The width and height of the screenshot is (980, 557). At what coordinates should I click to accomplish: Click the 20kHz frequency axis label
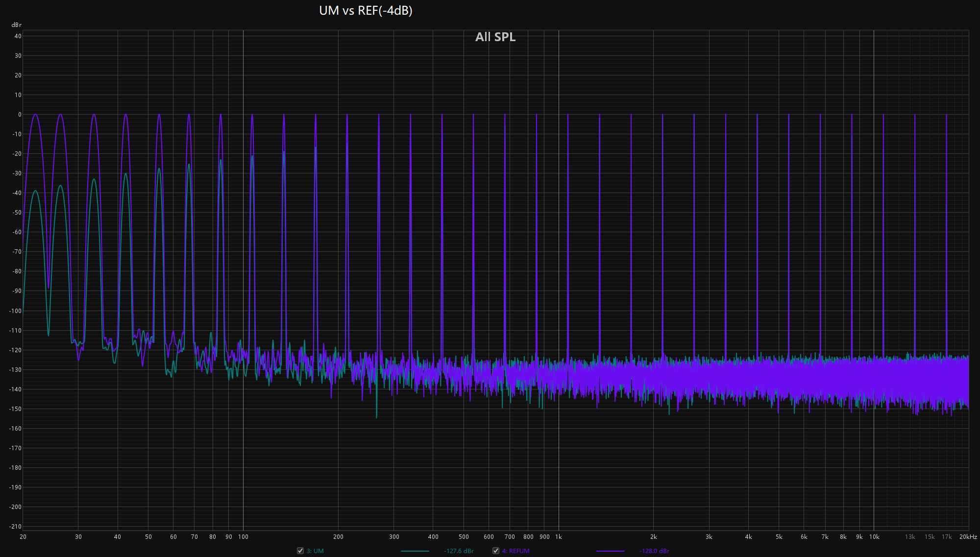click(968, 537)
